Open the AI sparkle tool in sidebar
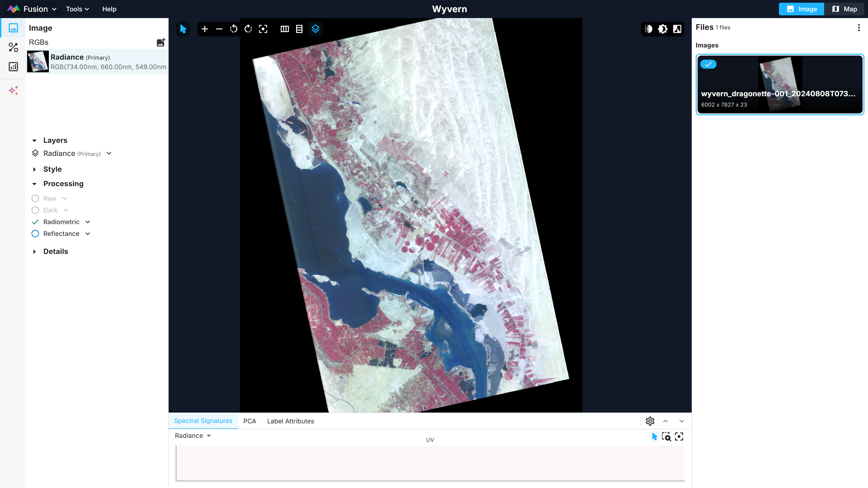This screenshot has height=488, width=868. (x=14, y=90)
